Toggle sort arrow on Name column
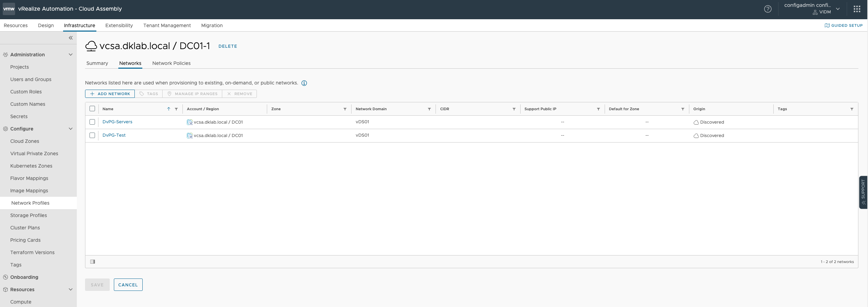 [x=169, y=109]
